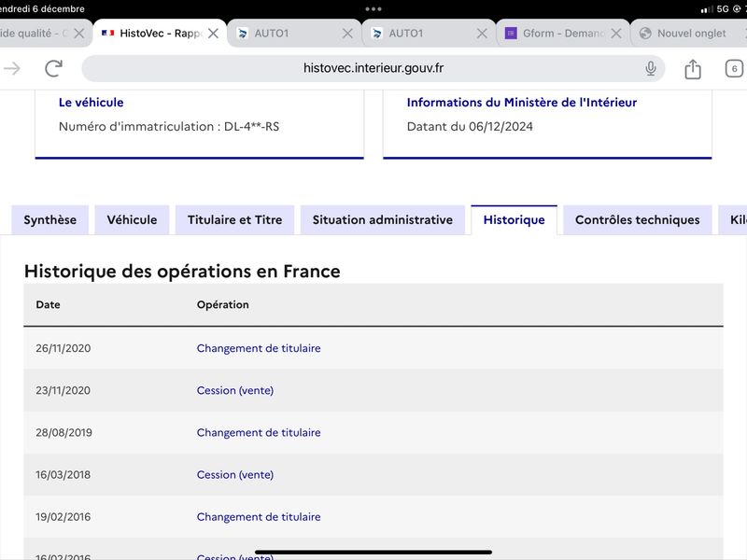
Task: Click the date cell 23/11/2020
Action: pyautogui.click(x=63, y=390)
